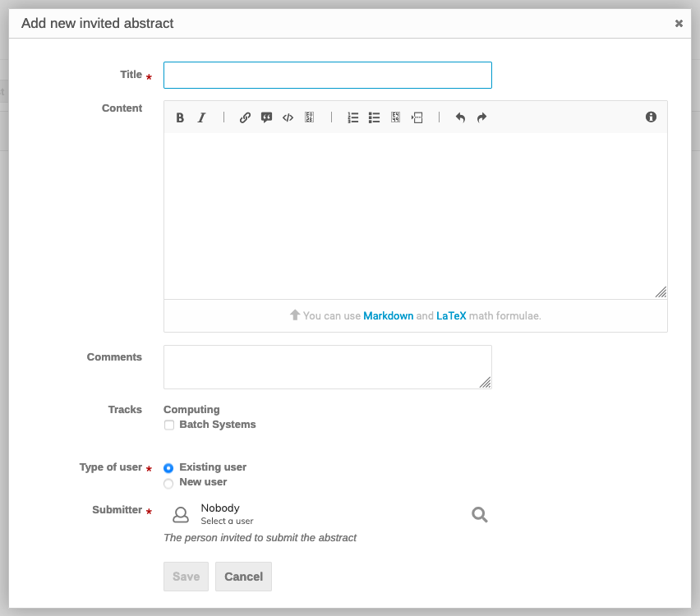
Task: Focus the Title input field
Action: pyautogui.click(x=328, y=75)
